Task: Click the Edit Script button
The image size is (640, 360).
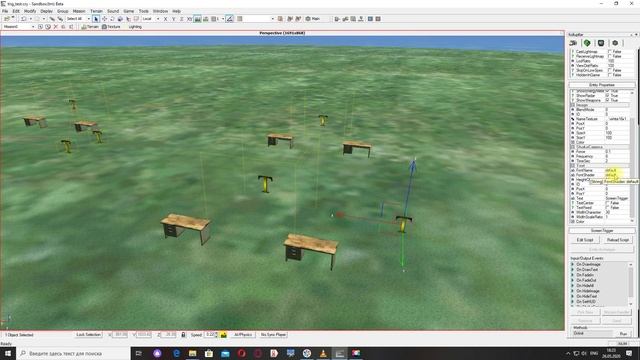Action: pos(584,240)
